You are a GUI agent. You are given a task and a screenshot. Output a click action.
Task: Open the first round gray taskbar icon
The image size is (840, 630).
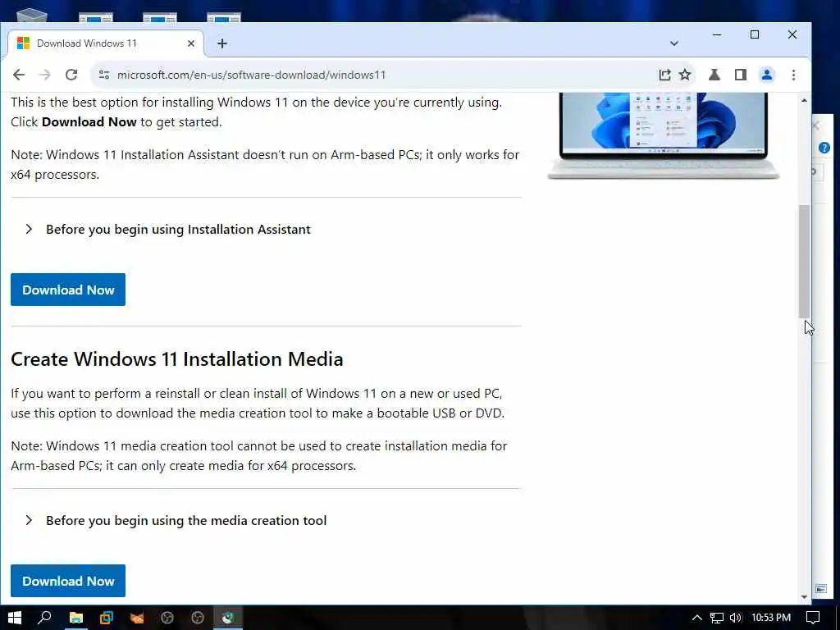(167, 618)
